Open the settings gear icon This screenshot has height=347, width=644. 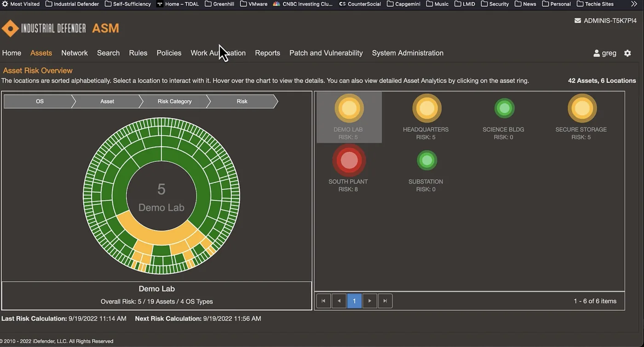[627, 53]
